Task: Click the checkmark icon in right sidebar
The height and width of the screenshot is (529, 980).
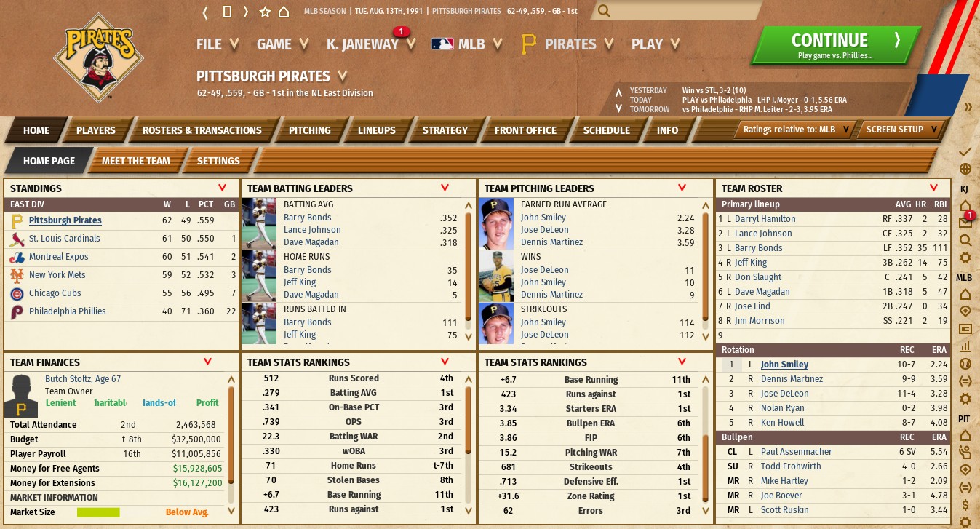Action: pyautogui.click(x=965, y=151)
